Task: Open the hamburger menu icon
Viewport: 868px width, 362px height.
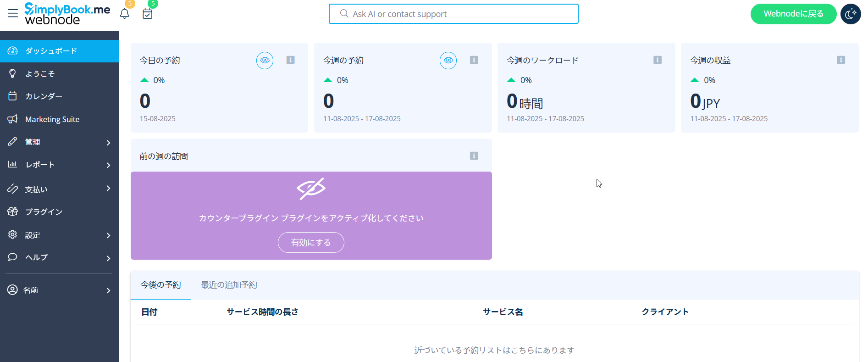Action: tap(13, 13)
